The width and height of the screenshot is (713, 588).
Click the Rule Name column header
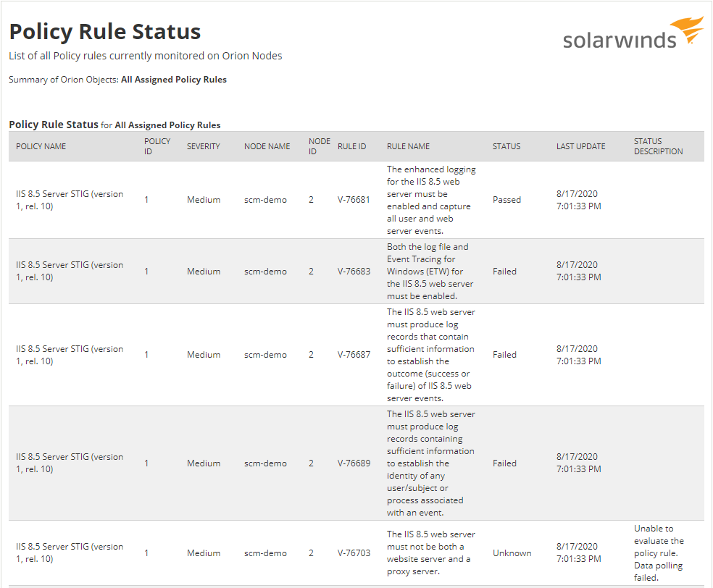[408, 146]
